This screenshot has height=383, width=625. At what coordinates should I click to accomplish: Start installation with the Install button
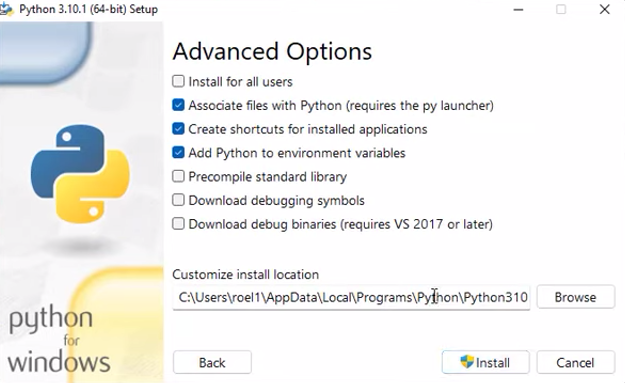tap(485, 362)
